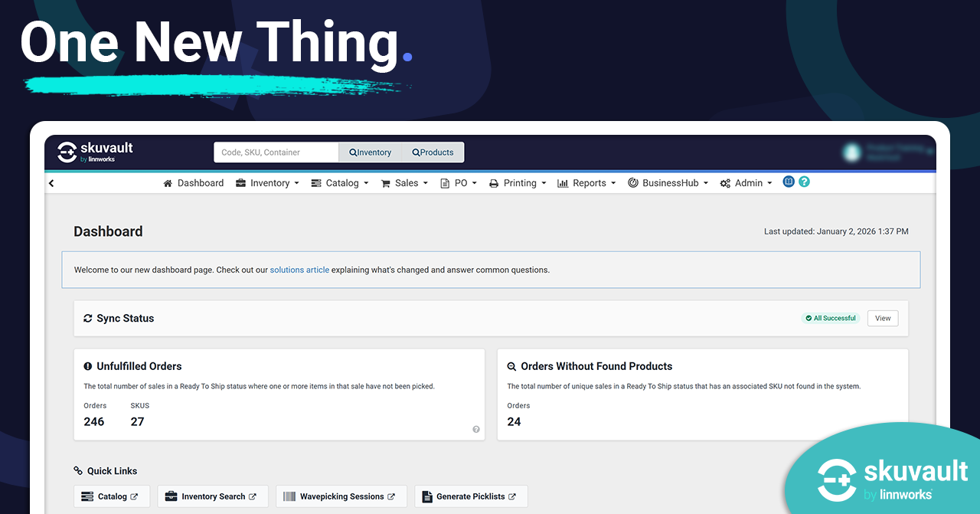
Task: Click the blue book icon in navbar
Action: click(789, 182)
